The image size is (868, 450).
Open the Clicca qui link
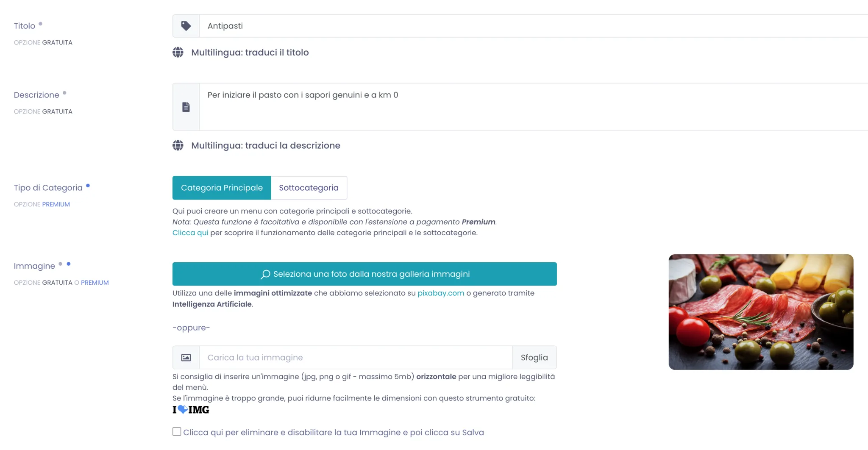pyautogui.click(x=190, y=233)
